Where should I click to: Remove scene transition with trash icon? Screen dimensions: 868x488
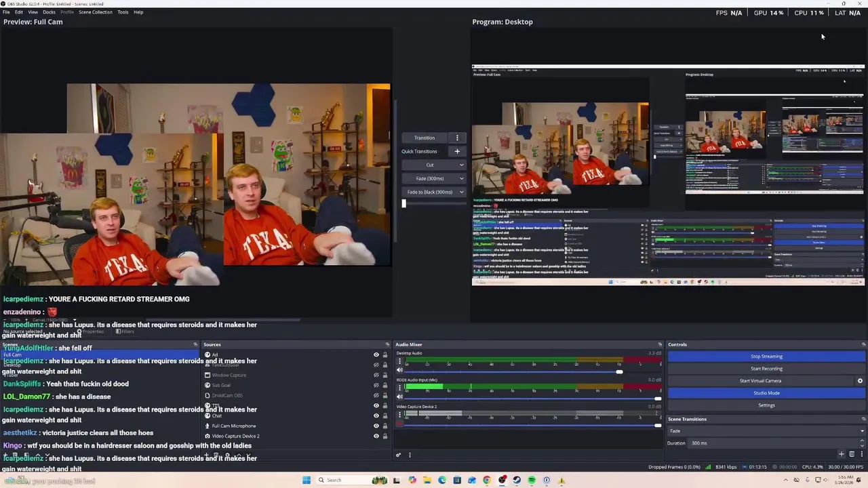(x=852, y=454)
